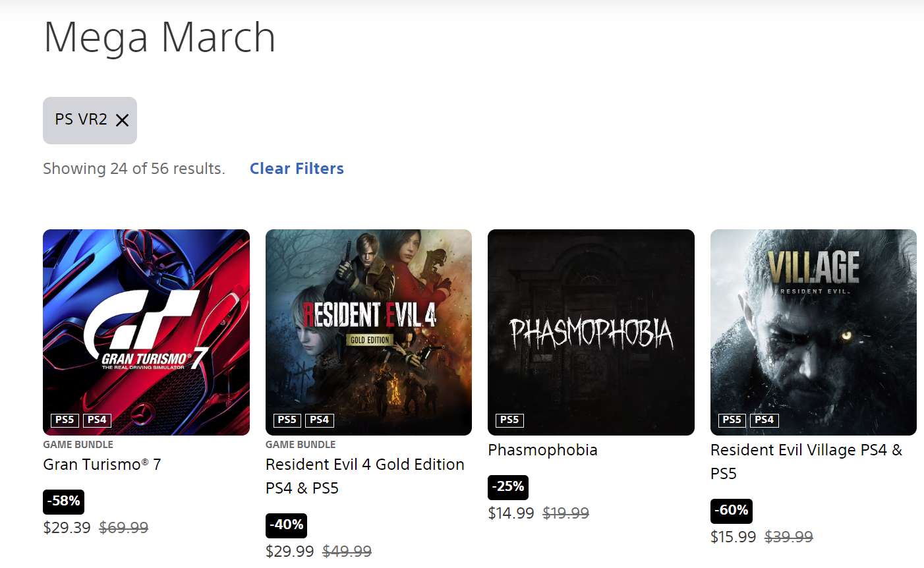Open the Gran Turismo 7 cover thumbnail
Screen dimensions: 924x568
[x=146, y=323]
